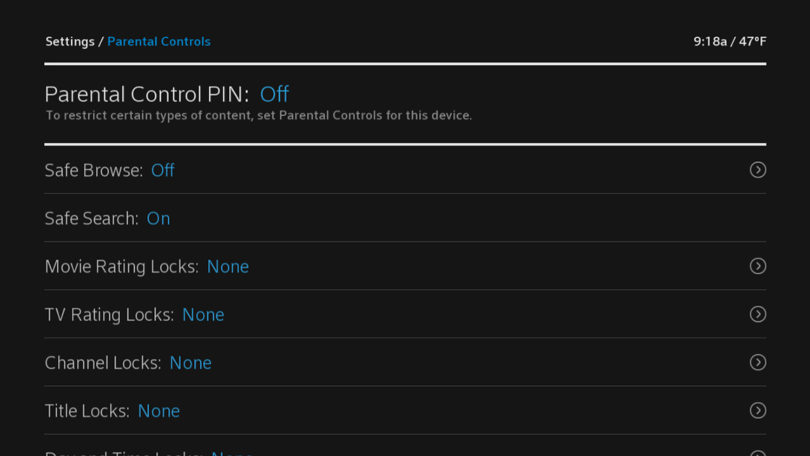Toggle Safe Browse Off value
Screen dimensions: 810x456
(163, 170)
